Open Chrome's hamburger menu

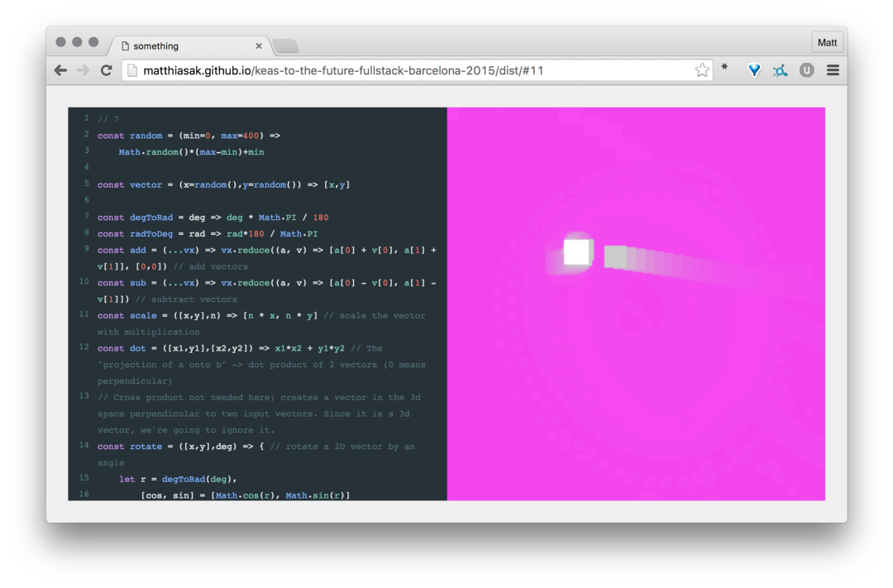(x=833, y=70)
